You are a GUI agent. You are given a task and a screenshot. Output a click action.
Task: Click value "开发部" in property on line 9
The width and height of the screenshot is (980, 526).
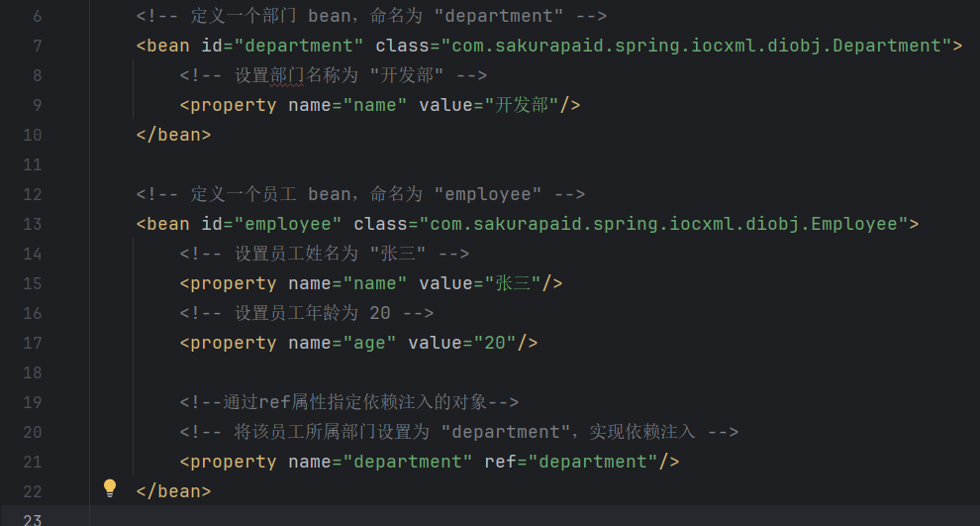[x=522, y=105]
